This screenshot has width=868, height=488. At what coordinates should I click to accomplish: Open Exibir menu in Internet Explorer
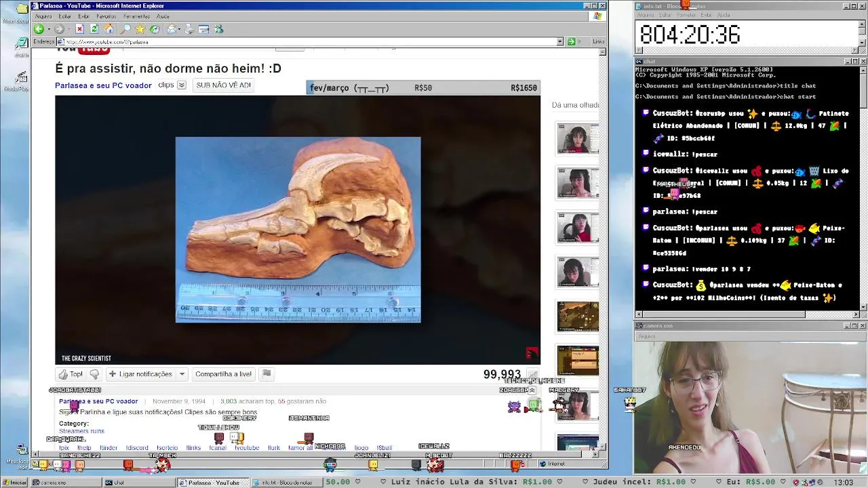pyautogui.click(x=83, y=16)
